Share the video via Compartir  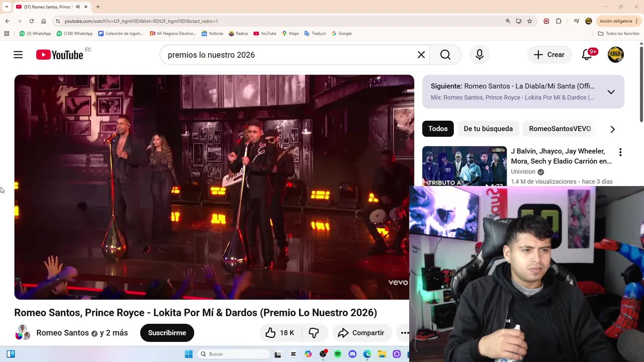pyautogui.click(x=361, y=333)
